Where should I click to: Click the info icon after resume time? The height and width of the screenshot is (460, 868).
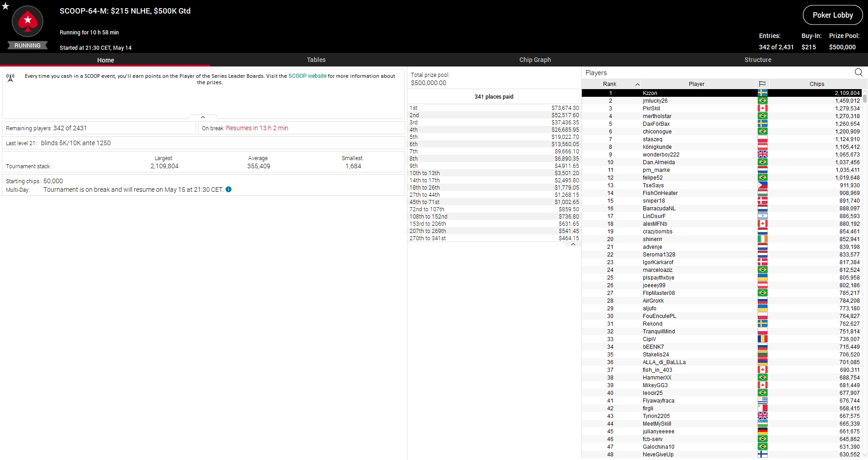[229, 190]
